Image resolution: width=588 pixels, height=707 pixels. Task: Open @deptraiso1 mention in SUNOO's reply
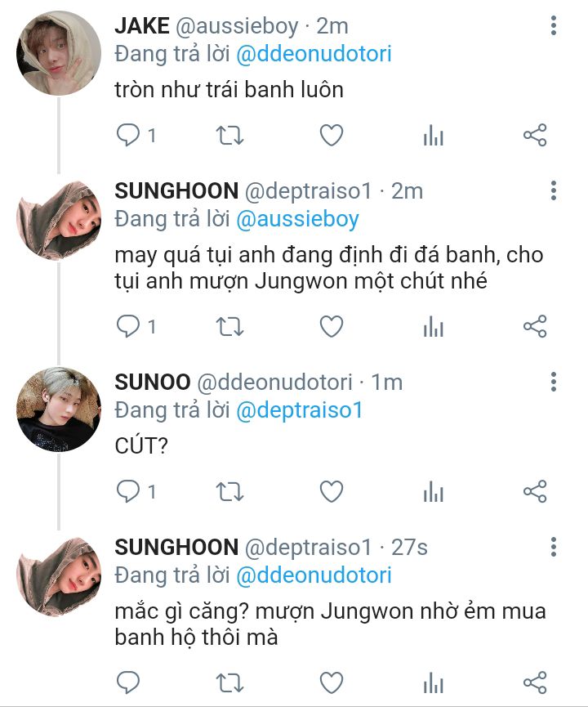tap(299, 409)
